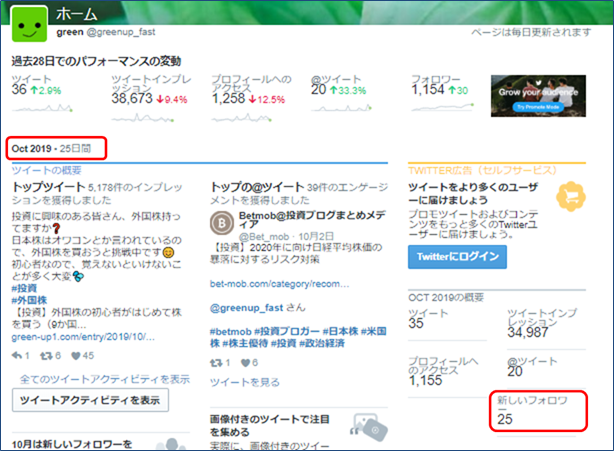Click the ホーム page title

coord(76,14)
